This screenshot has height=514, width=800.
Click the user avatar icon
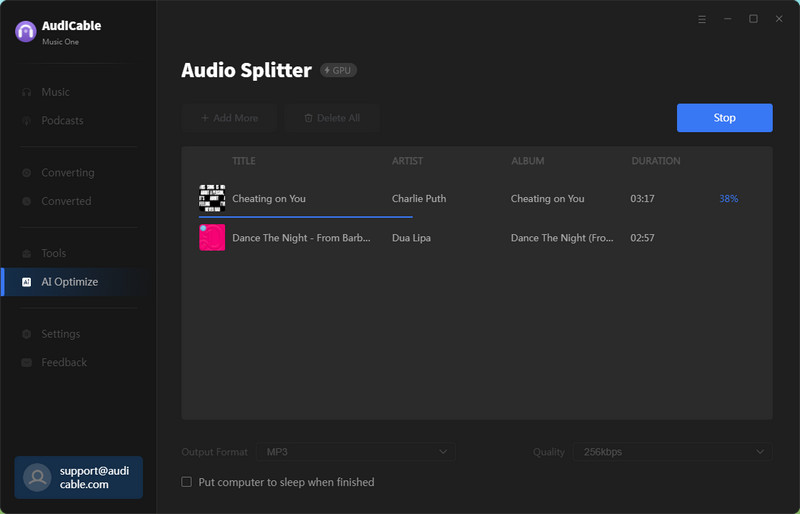click(x=37, y=477)
